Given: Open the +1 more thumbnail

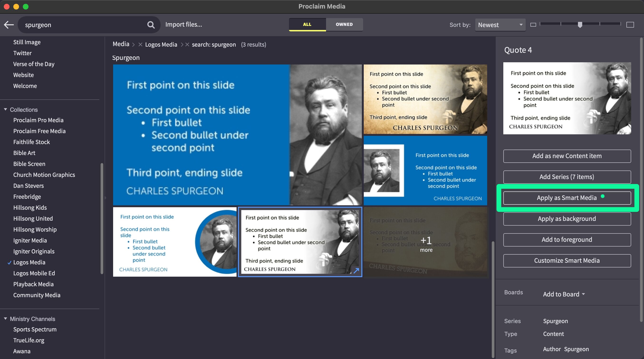Looking at the screenshot, I should point(425,242).
